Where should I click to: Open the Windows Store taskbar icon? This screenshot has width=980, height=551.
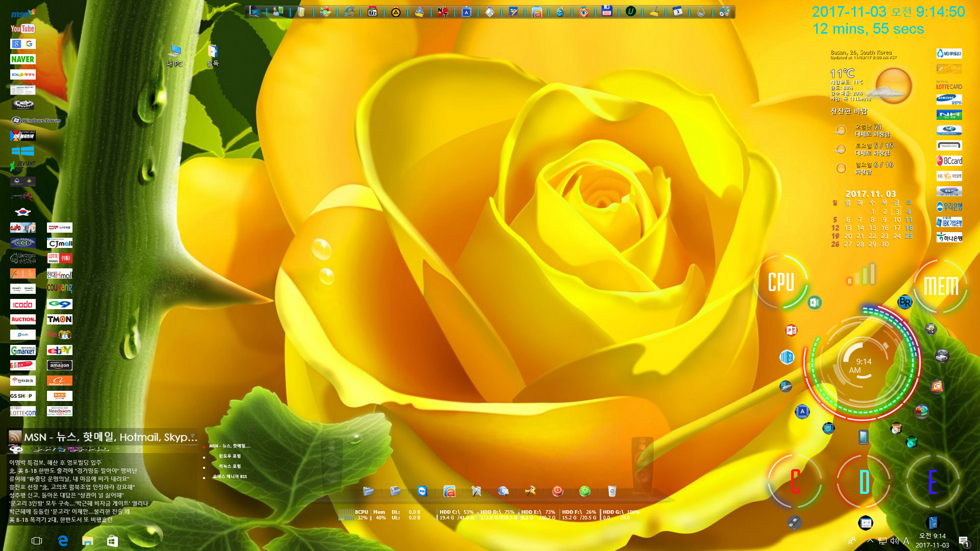(x=112, y=541)
